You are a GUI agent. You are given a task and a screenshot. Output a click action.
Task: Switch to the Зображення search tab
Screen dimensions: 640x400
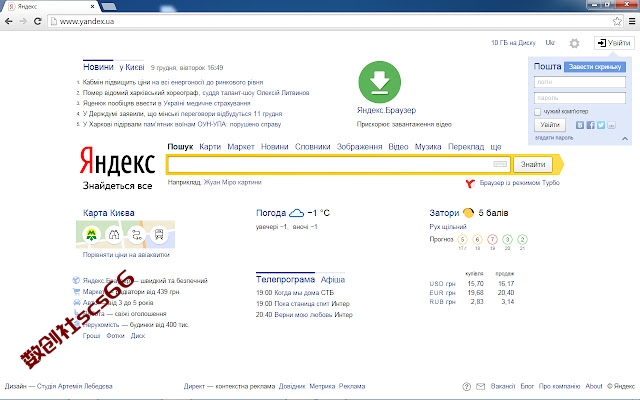click(x=360, y=147)
